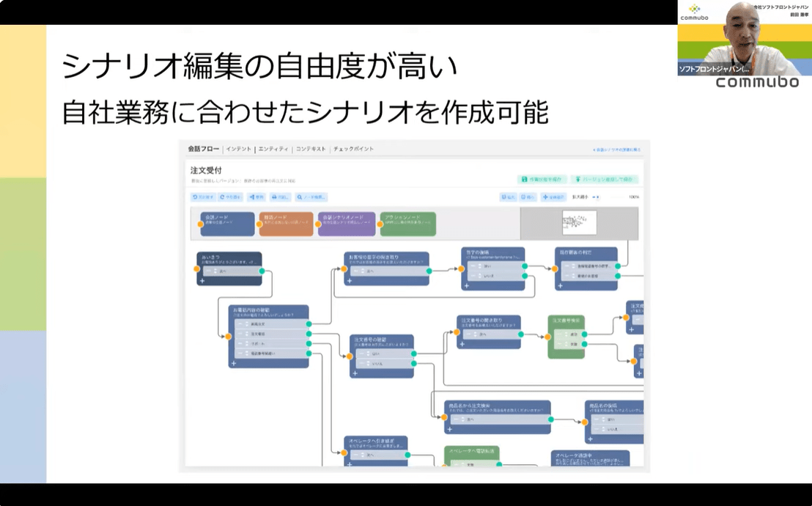Select the 注文番号の確認 node header

point(382,342)
